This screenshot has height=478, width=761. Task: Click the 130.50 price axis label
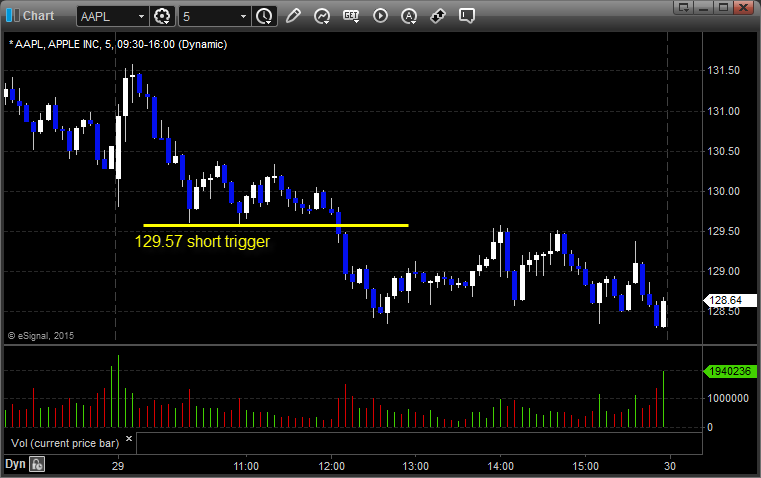coord(723,151)
